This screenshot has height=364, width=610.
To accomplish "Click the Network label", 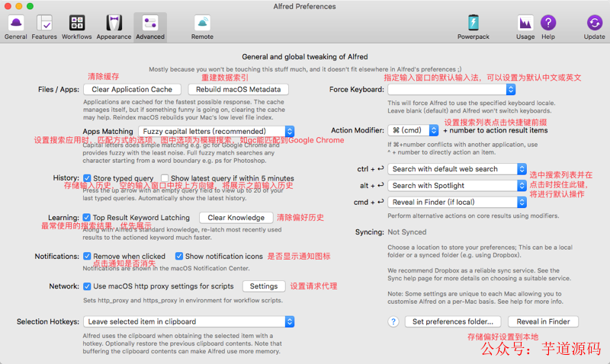I will [64, 286].
